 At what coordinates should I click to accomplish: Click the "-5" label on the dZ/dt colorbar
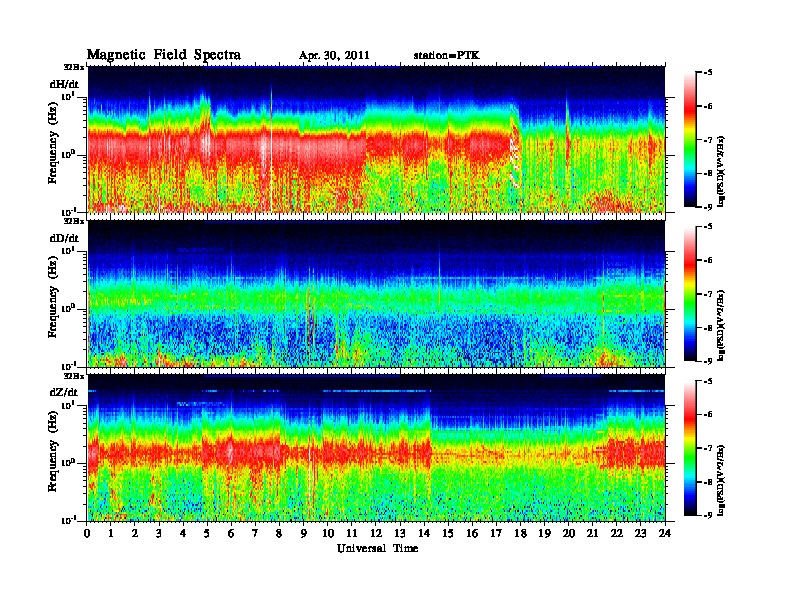708,381
